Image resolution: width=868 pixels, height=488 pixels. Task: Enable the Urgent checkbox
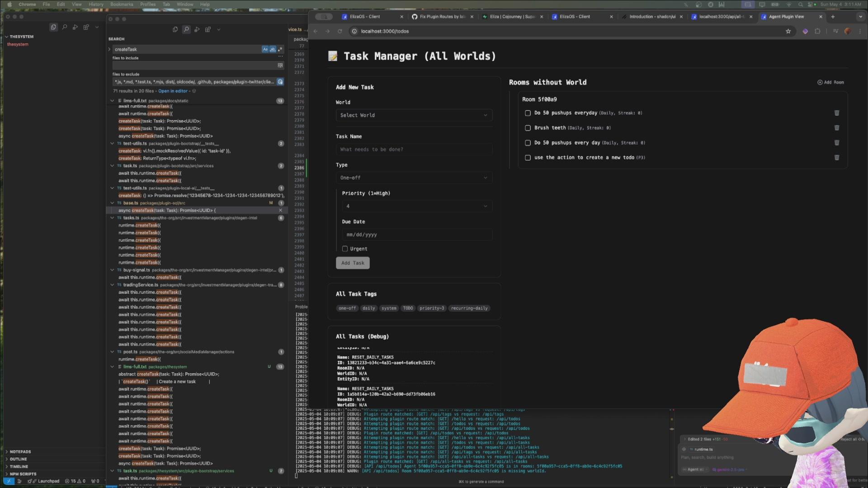(345, 249)
